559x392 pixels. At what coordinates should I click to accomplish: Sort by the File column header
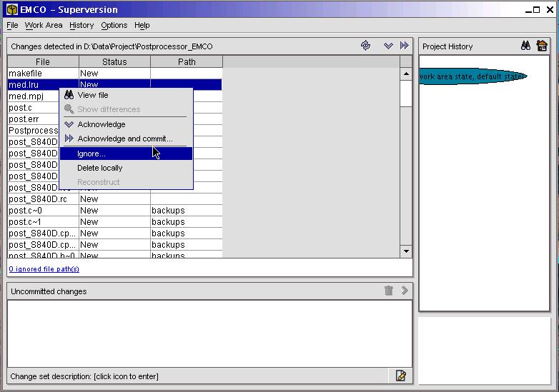click(x=43, y=61)
